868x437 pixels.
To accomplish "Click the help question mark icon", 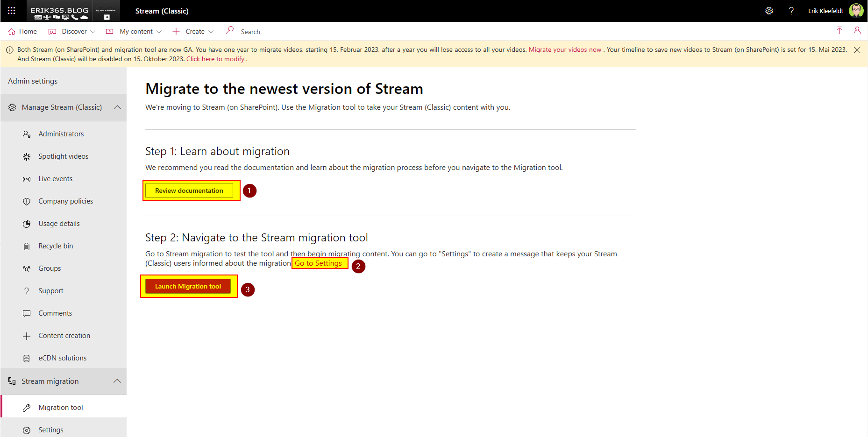I will (791, 11).
